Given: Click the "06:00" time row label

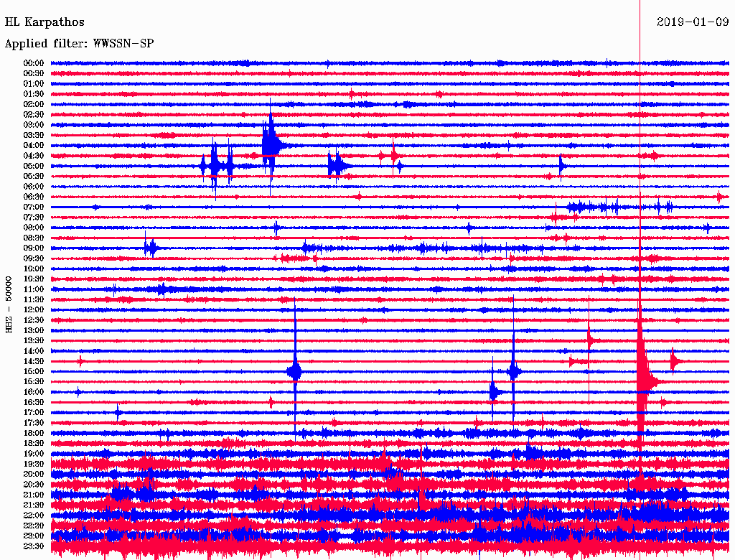Looking at the screenshot, I should pyautogui.click(x=34, y=187).
